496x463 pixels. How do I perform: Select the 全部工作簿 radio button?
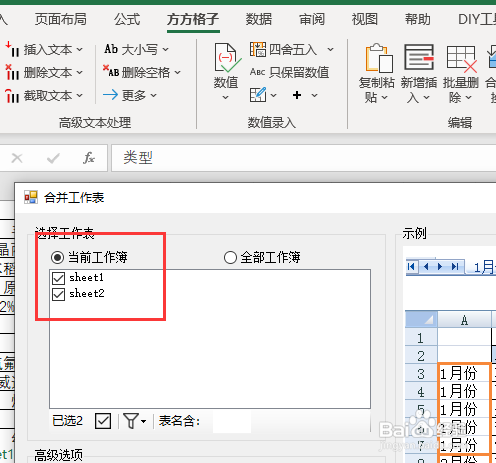(230, 257)
